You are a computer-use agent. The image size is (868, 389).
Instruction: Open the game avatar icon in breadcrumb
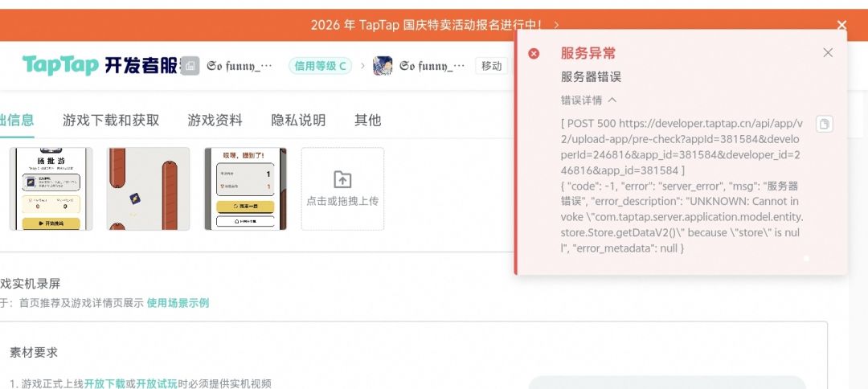(x=383, y=66)
